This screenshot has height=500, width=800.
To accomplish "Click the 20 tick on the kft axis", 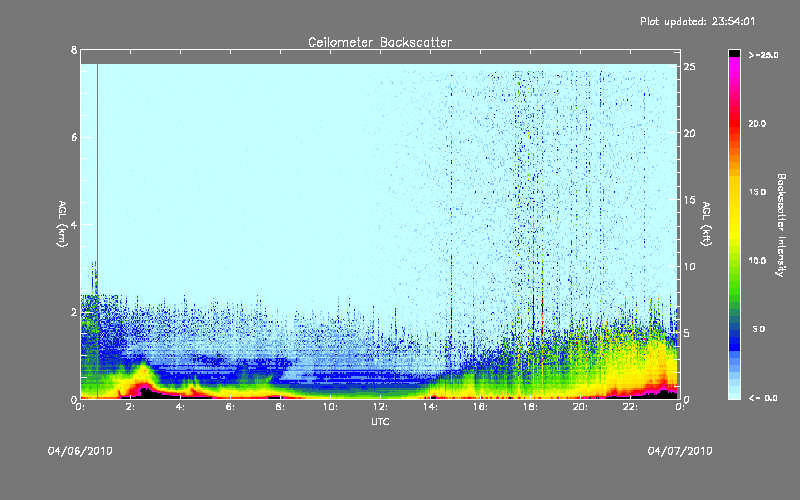I will 690,133.
